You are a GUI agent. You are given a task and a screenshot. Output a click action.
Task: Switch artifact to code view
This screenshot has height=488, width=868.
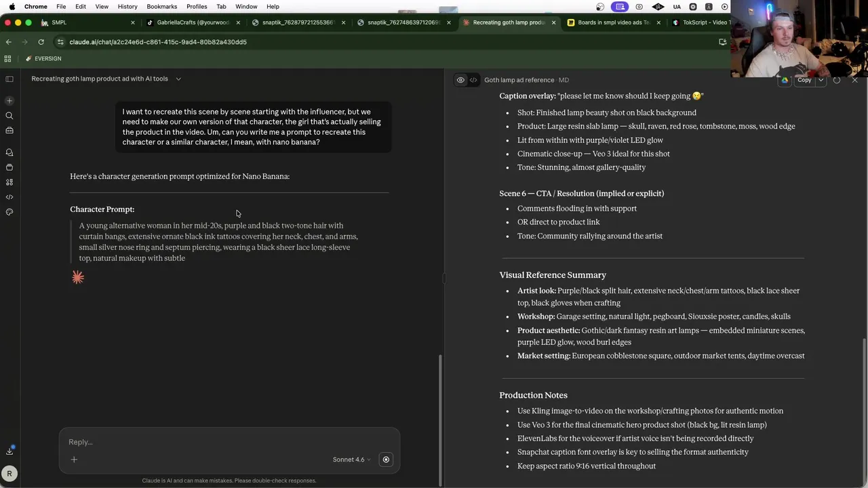[473, 80]
